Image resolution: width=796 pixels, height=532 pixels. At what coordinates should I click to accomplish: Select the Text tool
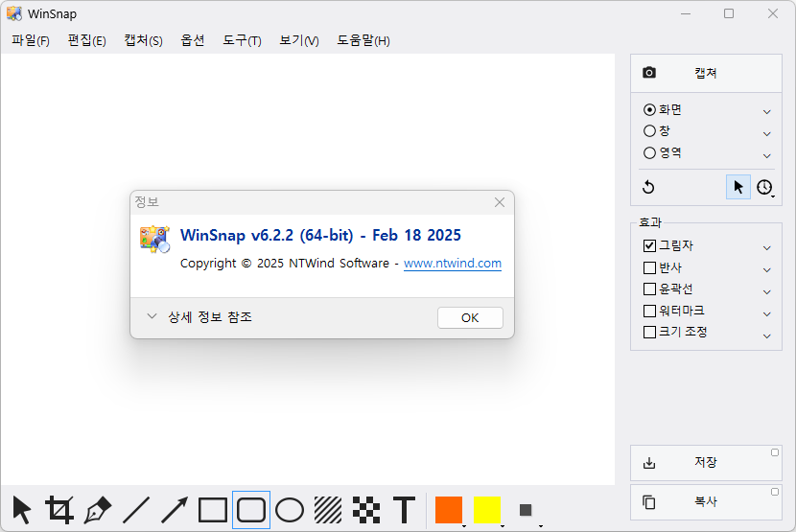(x=405, y=510)
